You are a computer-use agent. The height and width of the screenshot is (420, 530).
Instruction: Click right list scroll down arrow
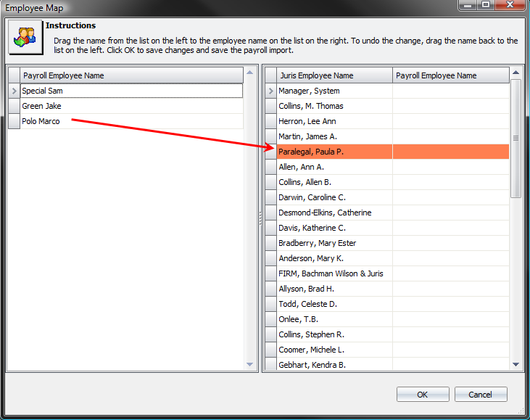(516, 364)
